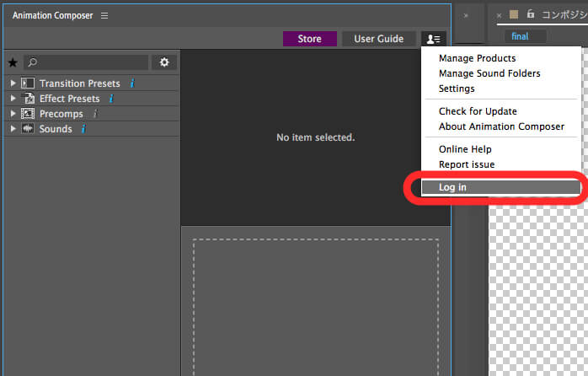Show info for Transition Presets
The height and width of the screenshot is (376, 588).
point(132,83)
